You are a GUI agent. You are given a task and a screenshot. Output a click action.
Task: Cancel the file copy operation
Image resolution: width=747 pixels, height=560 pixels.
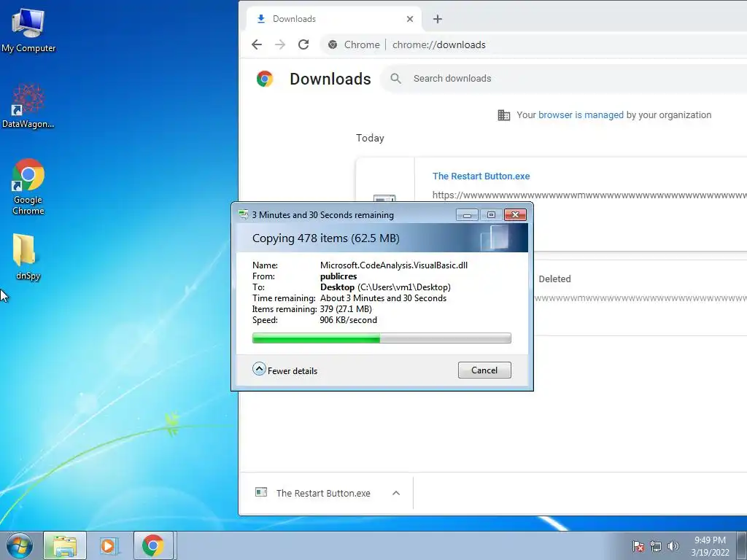484,370
